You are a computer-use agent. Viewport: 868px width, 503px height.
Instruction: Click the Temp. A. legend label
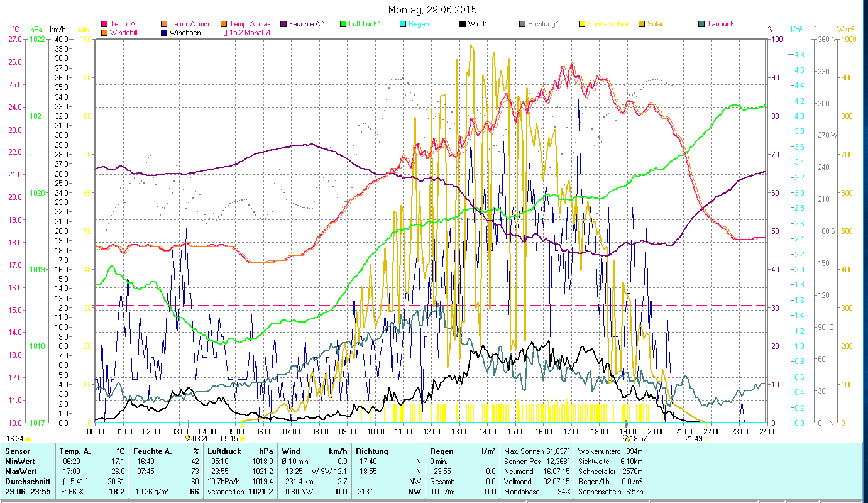click(123, 24)
